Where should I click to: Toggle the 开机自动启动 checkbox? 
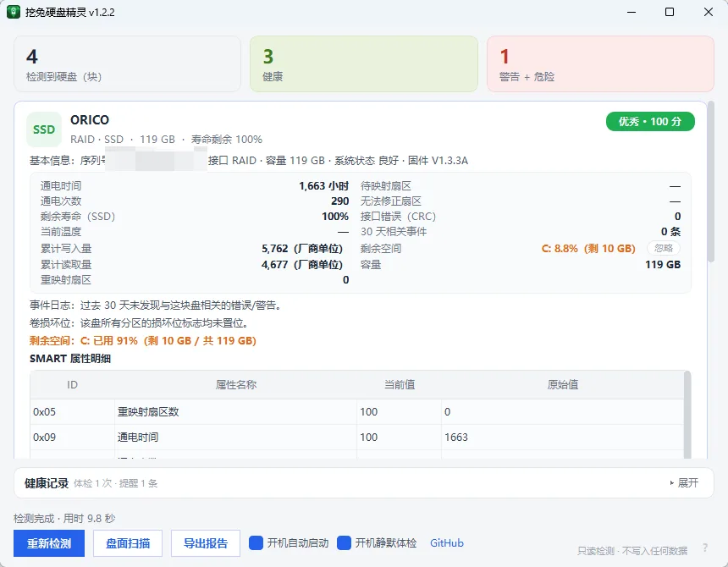(256, 542)
